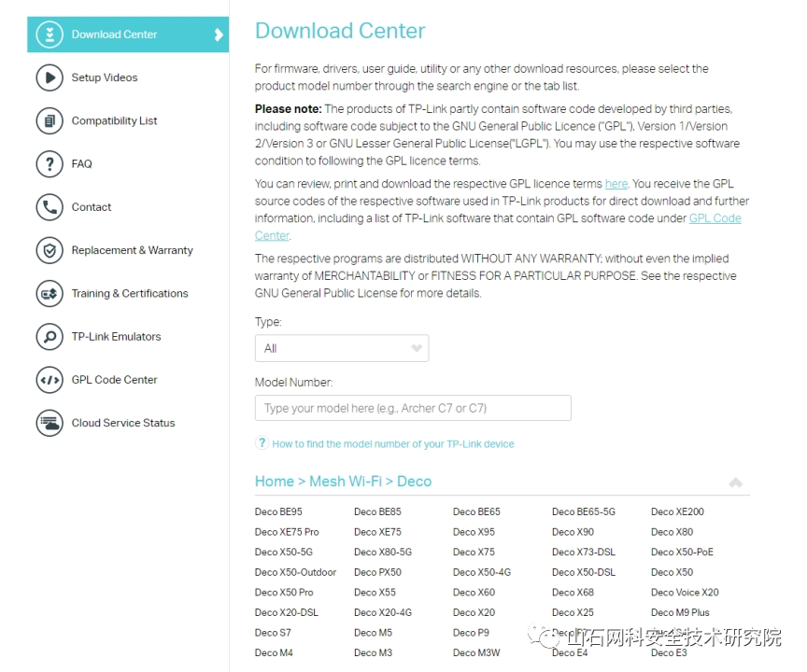
Task: Open Cloud Service Status in sidebar
Action: (x=123, y=423)
